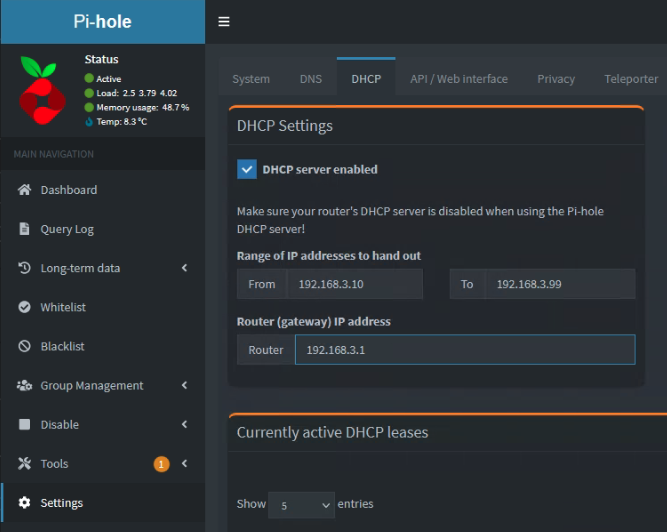Open the Show entries count dropdown
This screenshot has height=532, width=667.
click(x=301, y=505)
